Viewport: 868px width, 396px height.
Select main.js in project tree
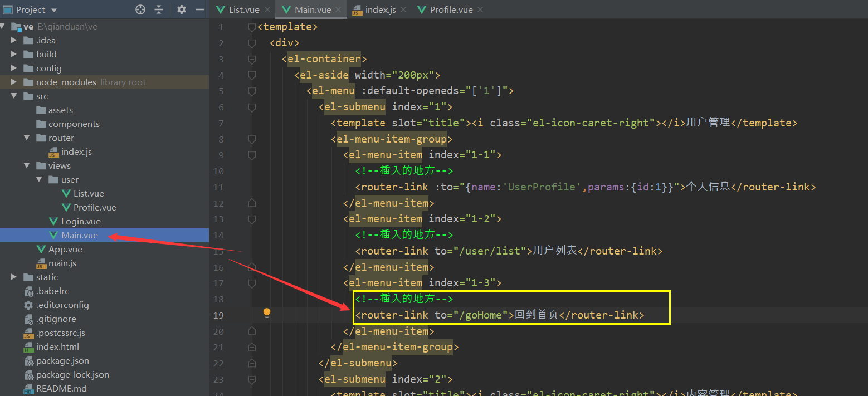pyautogui.click(x=56, y=263)
